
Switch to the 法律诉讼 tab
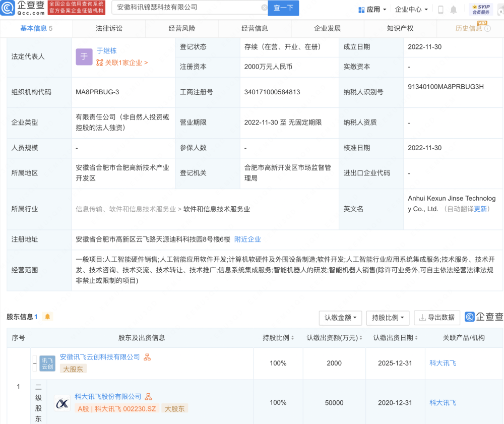109,28
